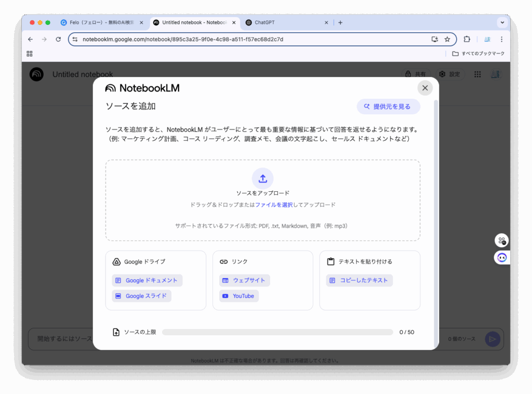Image resolution: width=532 pixels, height=394 pixels.
Task: Click the Untitled notebook title
Action: click(83, 74)
